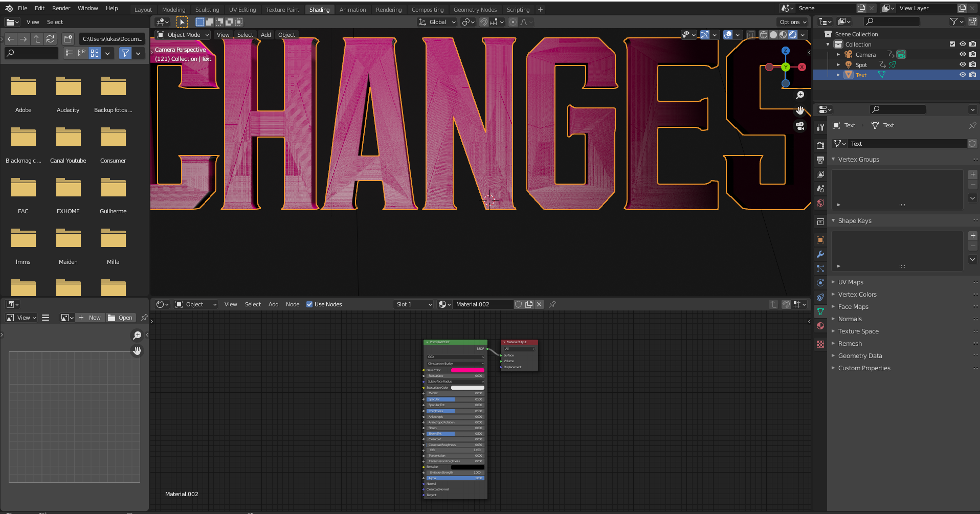Screen dimensions: 980x514
Task: Switch viewport to wireframe shading
Action: 764,35
